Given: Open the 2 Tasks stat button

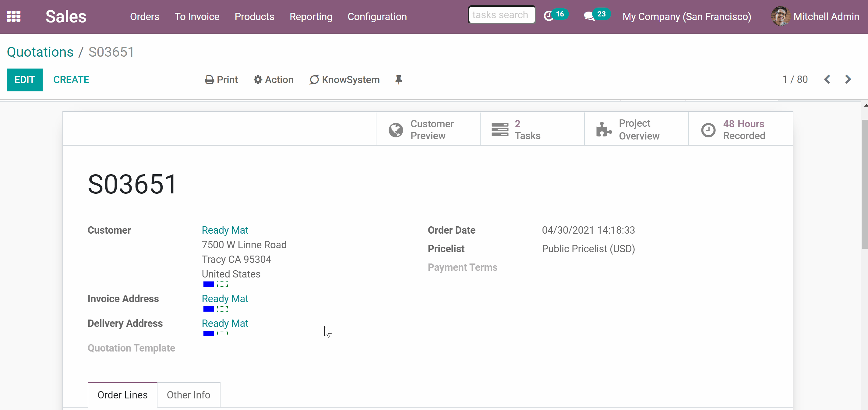Looking at the screenshot, I should click(532, 129).
